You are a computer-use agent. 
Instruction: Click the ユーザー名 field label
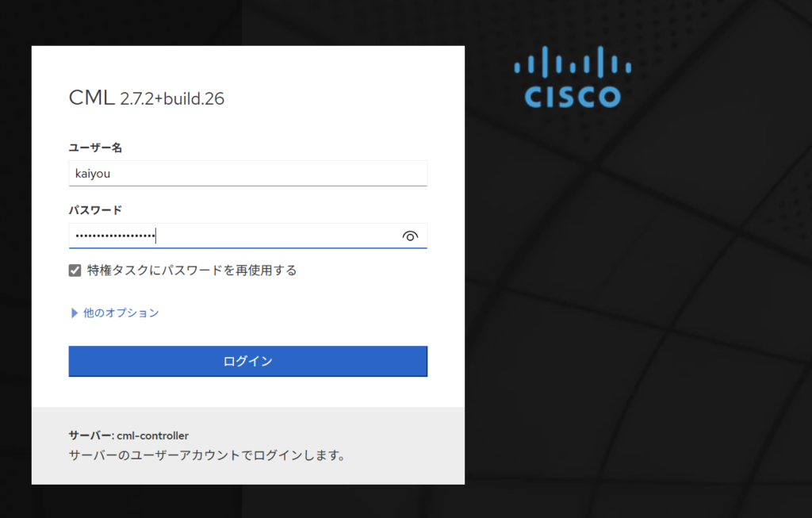[x=95, y=148]
